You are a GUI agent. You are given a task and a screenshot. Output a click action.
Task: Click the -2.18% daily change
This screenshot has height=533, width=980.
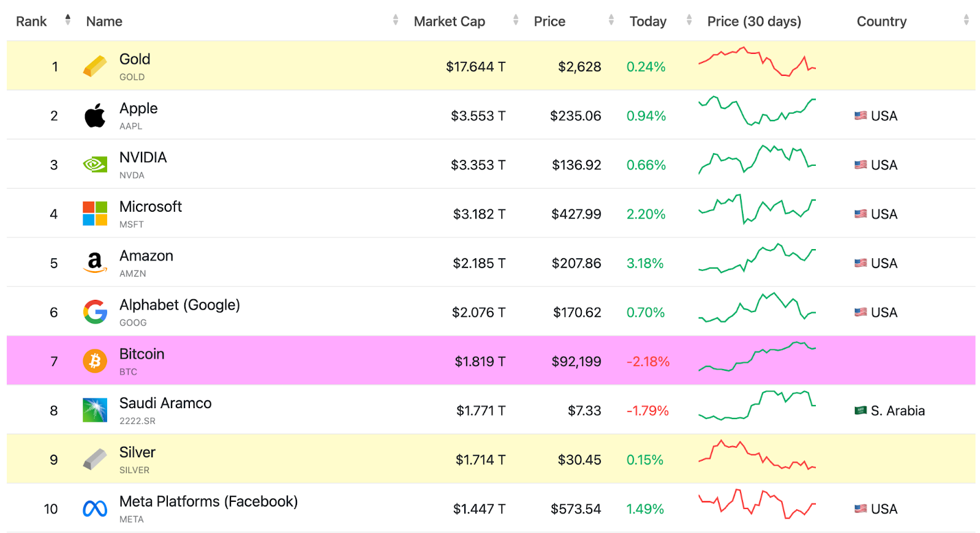click(648, 362)
